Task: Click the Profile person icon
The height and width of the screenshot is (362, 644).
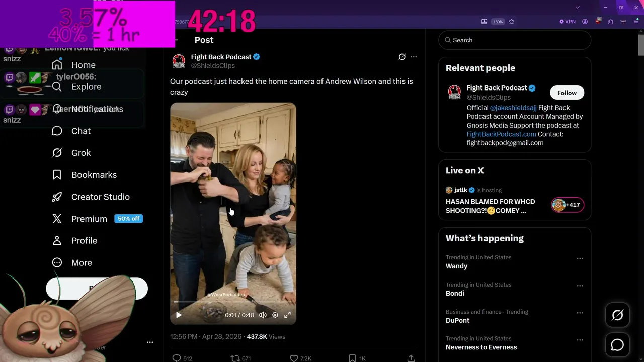Action: click(x=57, y=241)
